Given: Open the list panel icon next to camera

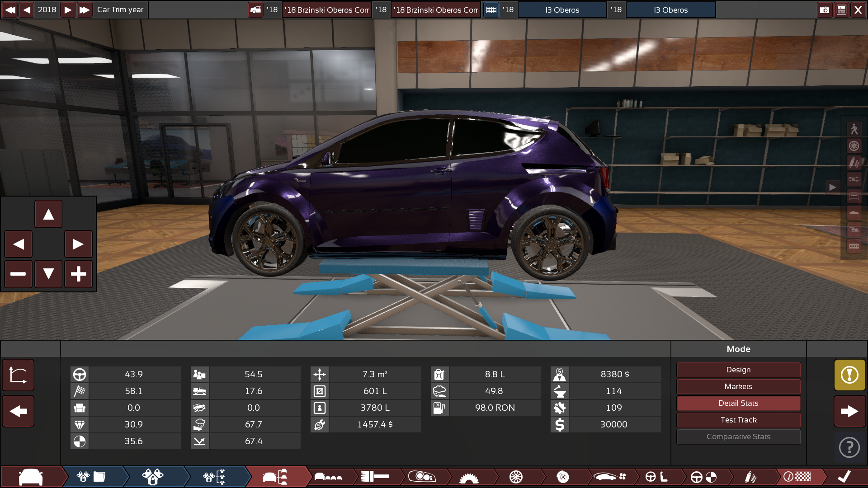Looking at the screenshot, I should [x=841, y=9].
